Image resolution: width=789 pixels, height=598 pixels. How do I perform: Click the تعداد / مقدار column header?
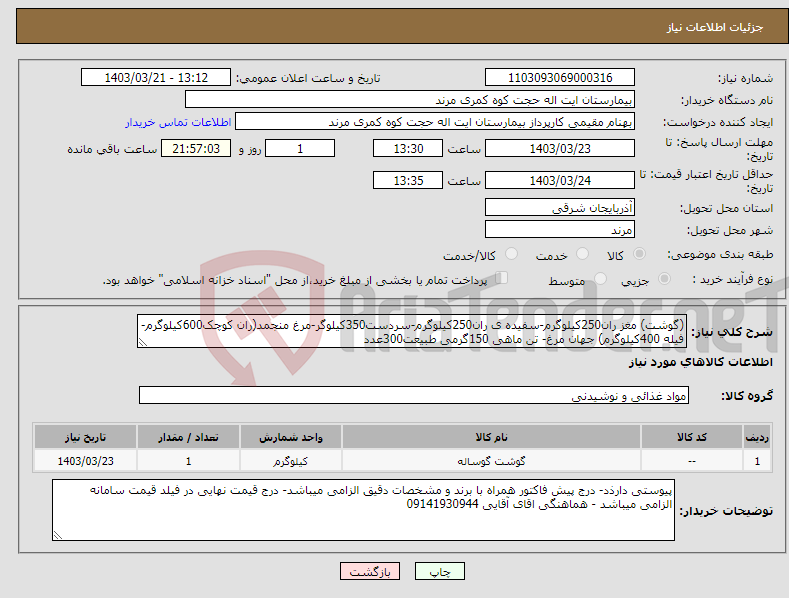pyautogui.click(x=188, y=437)
